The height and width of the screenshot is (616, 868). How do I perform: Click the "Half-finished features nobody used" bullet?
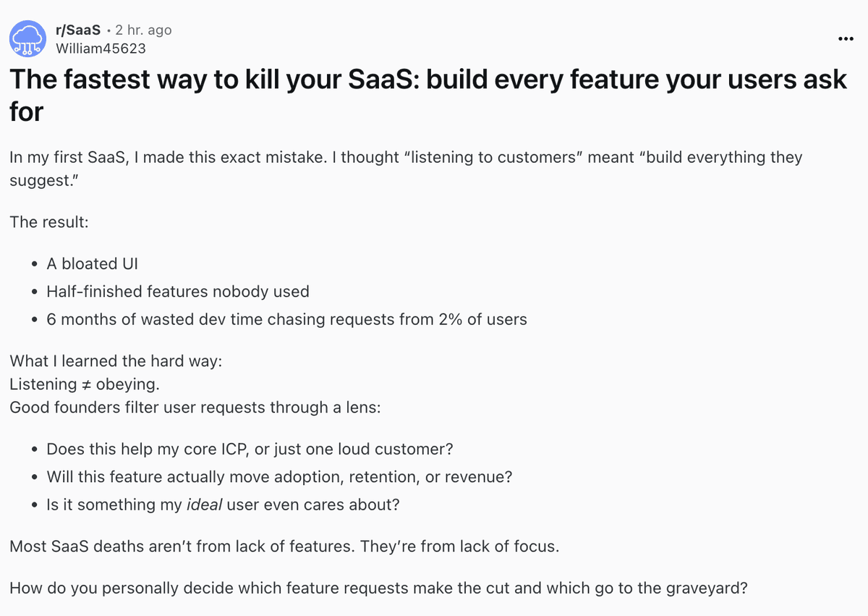click(x=177, y=291)
